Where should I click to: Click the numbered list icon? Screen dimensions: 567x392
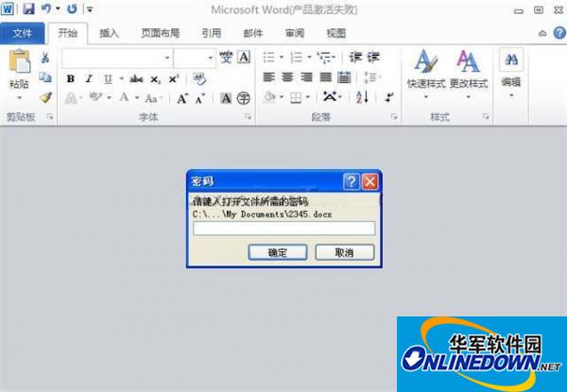click(297, 57)
